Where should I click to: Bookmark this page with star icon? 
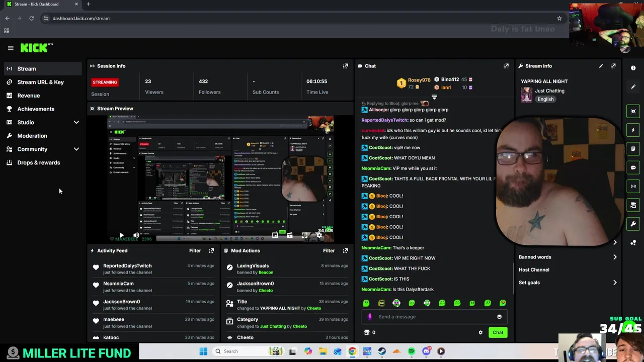[559, 18]
